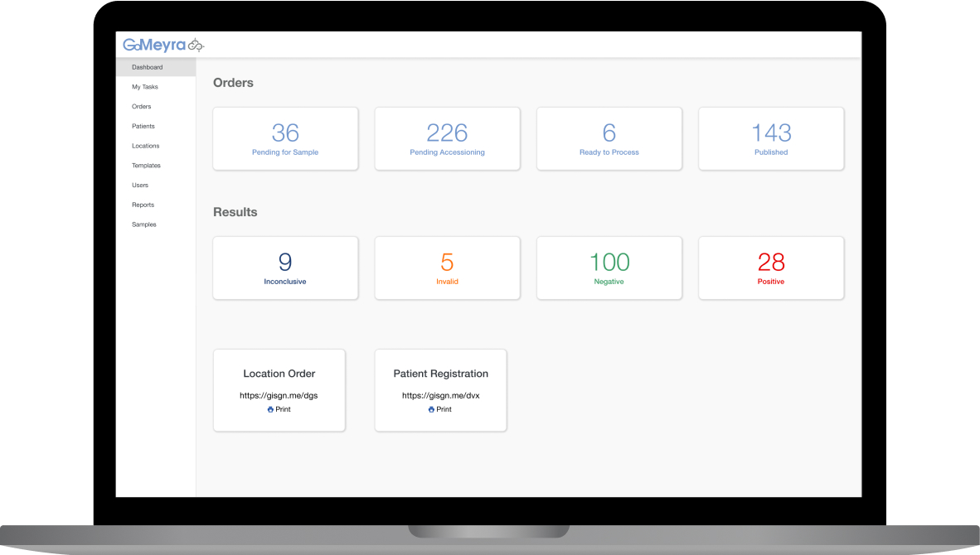Click printer icon under Location Order
This screenshot has height=555, width=980.
270,409
